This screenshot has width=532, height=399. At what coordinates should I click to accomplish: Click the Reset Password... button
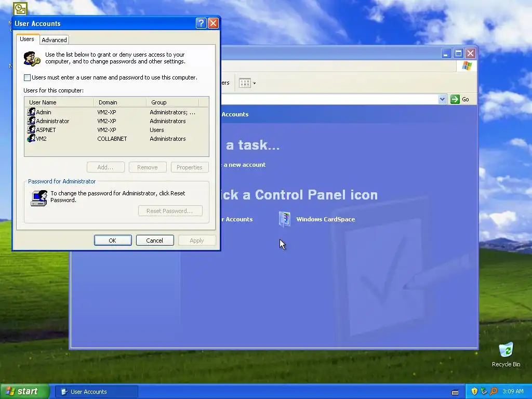(x=170, y=211)
